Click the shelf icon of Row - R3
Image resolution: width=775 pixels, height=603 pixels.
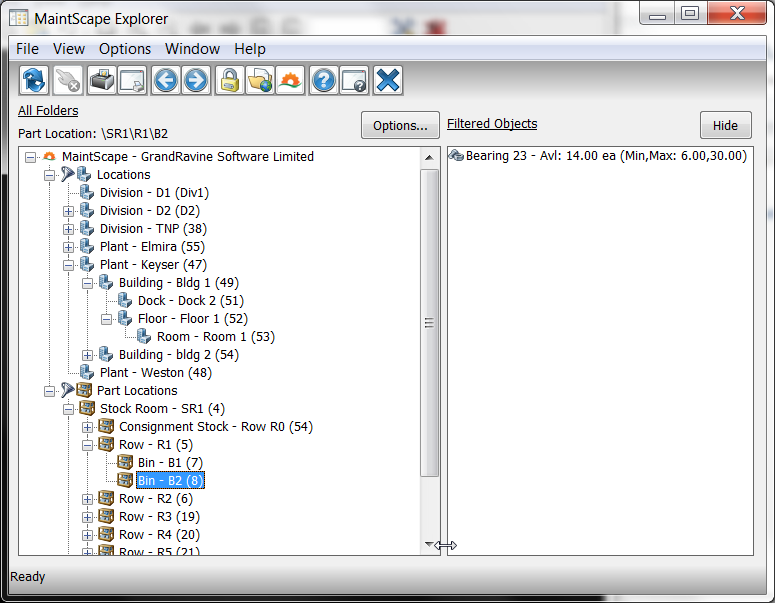point(106,516)
